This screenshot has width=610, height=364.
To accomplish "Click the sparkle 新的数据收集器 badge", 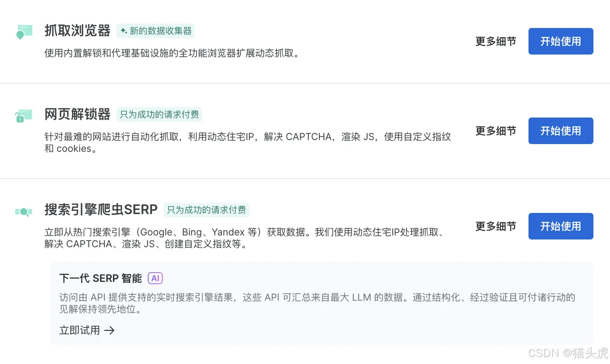I will click(156, 31).
